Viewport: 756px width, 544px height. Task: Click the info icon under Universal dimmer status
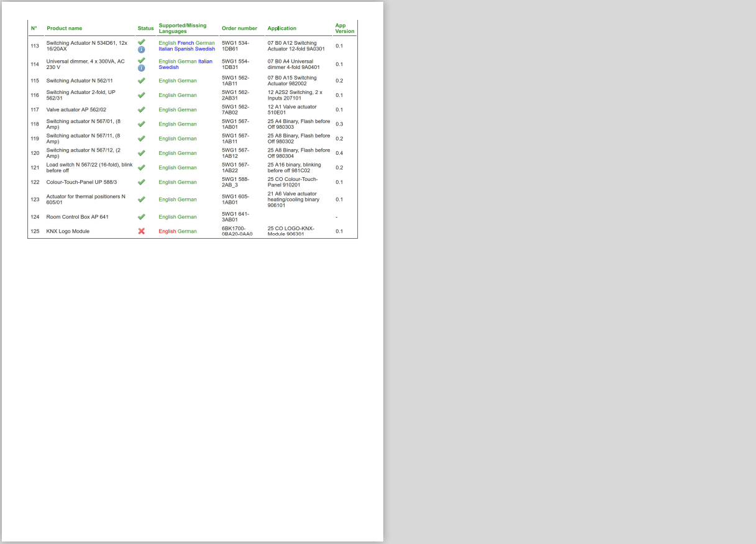(141, 68)
